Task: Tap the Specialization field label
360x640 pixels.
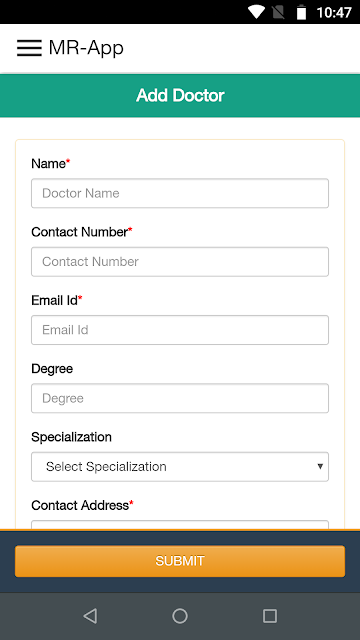Action: click(x=71, y=437)
